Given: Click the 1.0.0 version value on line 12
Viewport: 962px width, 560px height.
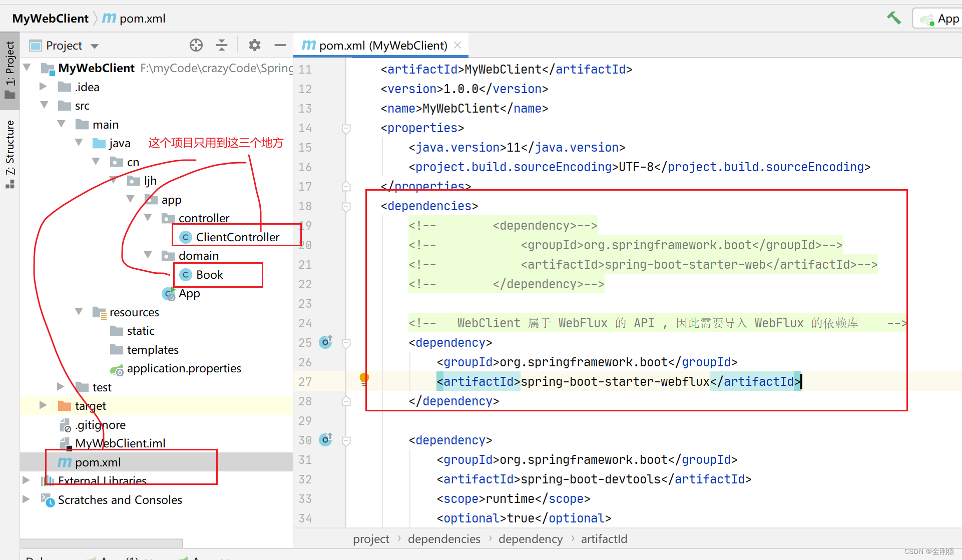Looking at the screenshot, I should click(461, 89).
